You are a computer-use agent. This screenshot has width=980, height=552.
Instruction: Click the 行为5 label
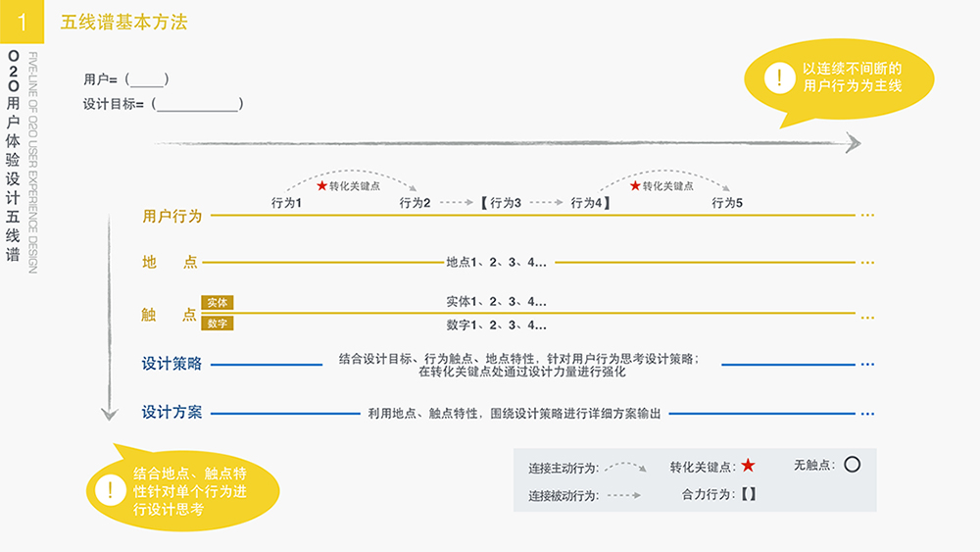click(727, 203)
